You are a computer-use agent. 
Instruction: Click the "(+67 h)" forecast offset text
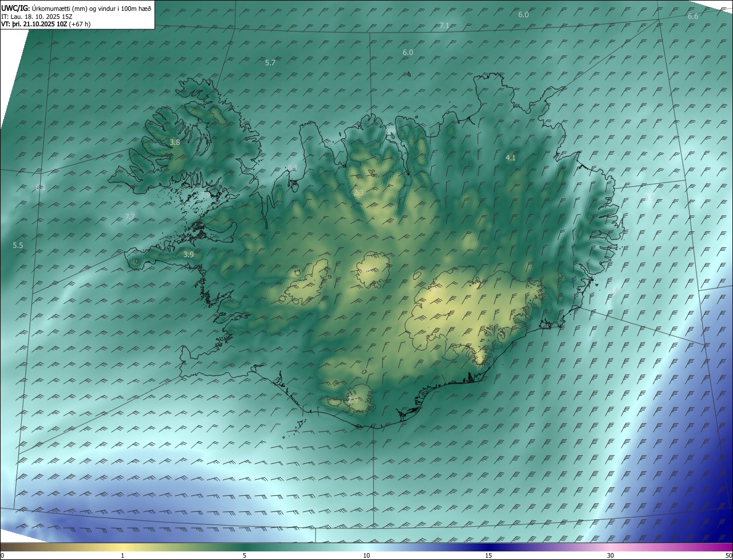click(80, 24)
